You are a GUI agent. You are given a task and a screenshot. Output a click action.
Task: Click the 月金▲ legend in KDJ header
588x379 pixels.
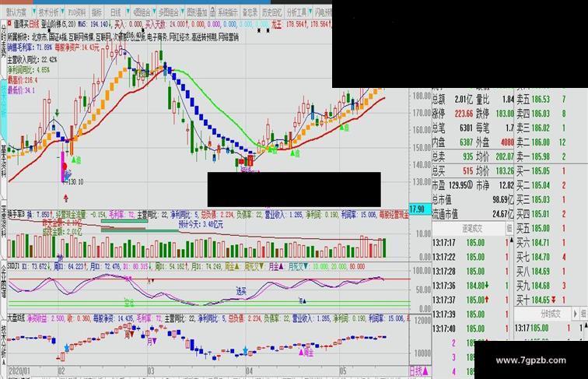[275, 266]
